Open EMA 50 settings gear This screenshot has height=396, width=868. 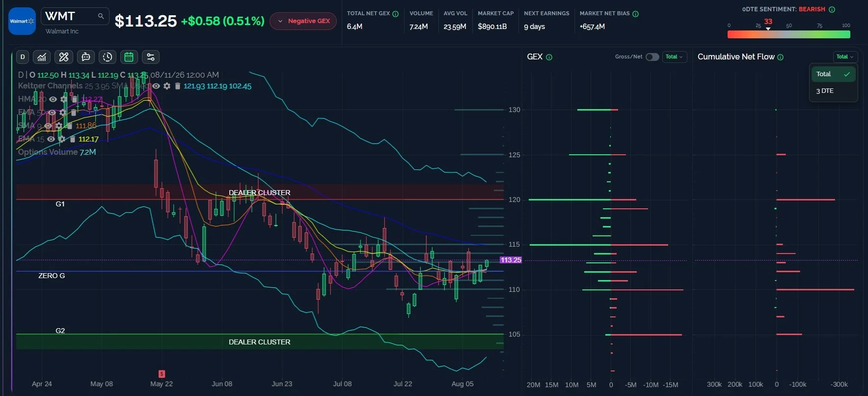click(x=62, y=113)
